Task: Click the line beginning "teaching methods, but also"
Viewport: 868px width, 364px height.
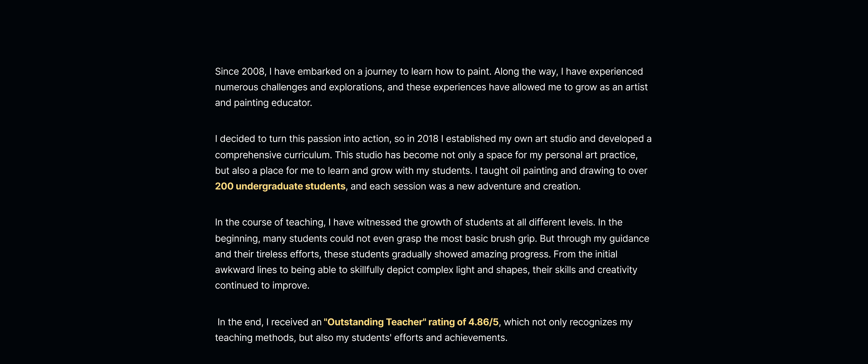Action: pyautogui.click(x=361, y=338)
